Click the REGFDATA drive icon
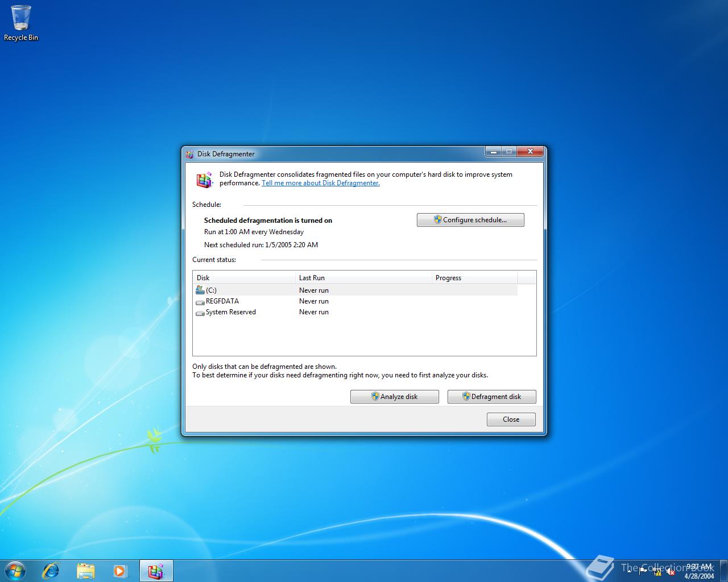The width and height of the screenshot is (728, 582). pos(200,302)
